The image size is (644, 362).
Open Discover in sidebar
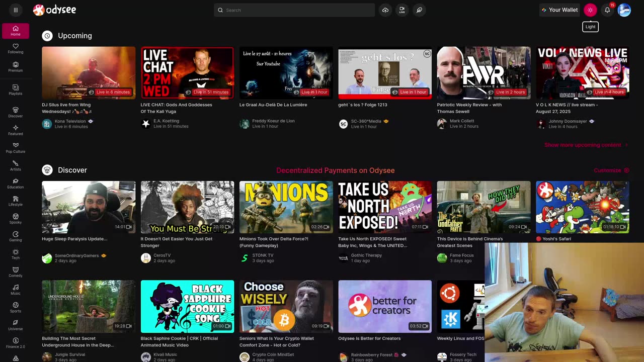pyautogui.click(x=16, y=113)
